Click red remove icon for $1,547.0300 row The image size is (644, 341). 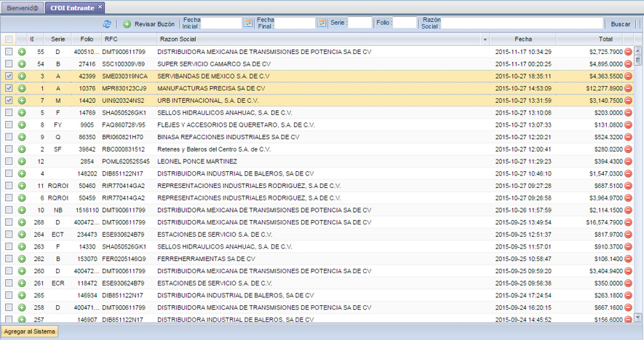(629, 173)
